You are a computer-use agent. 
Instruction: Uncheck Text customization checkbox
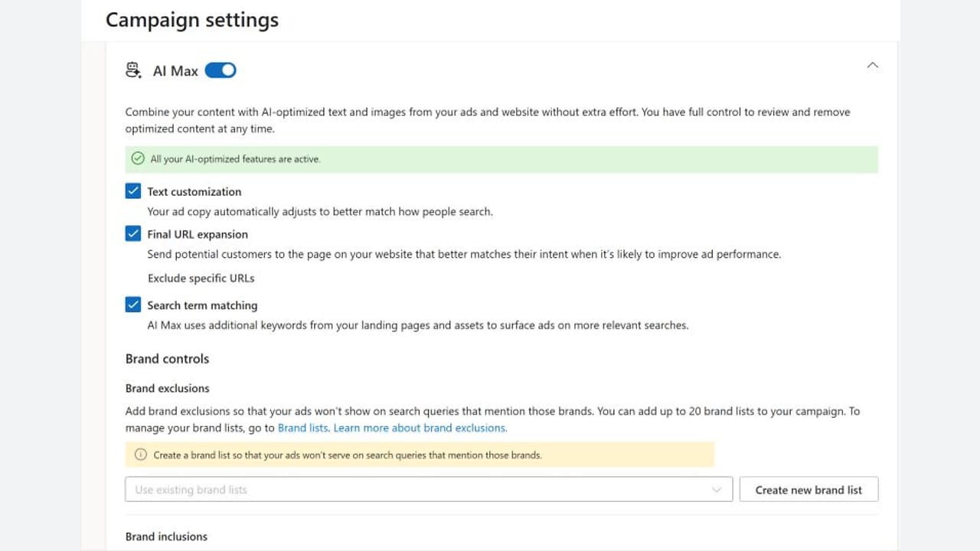pyautogui.click(x=133, y=191)
